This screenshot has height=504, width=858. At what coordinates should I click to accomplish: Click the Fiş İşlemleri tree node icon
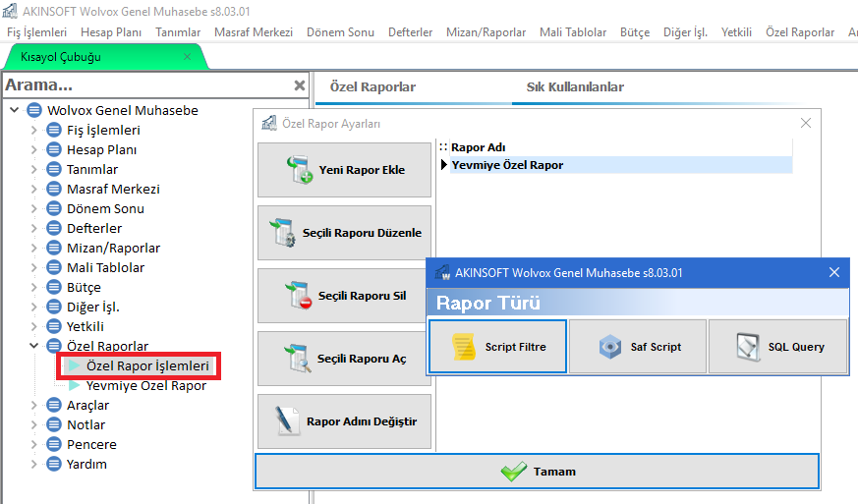click(x=54, y=130)
